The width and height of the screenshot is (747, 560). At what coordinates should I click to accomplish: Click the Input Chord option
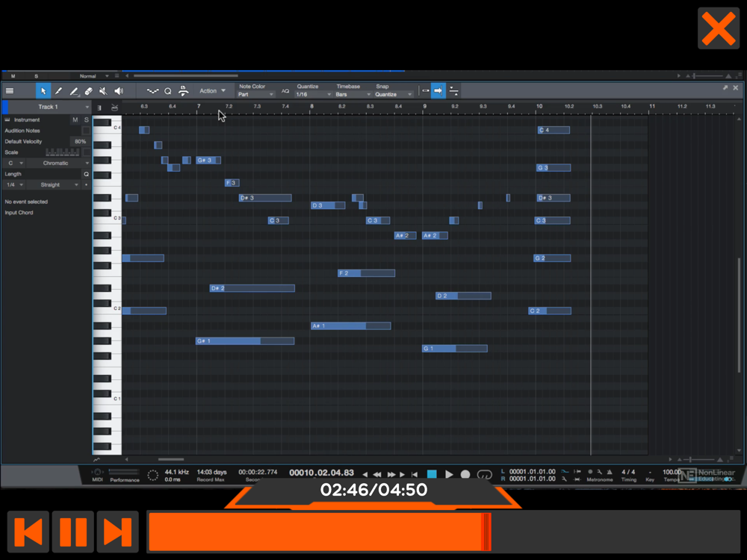tap(19, 212)
